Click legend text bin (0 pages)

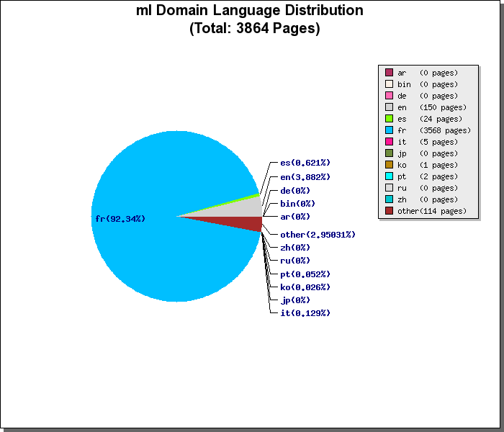coord(428,84)
